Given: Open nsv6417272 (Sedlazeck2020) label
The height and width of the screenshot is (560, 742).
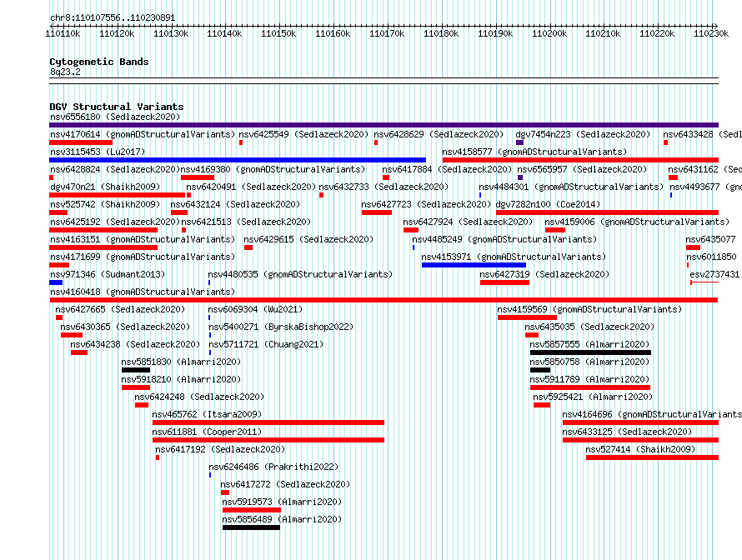Looking at the screenshot, I should click(x=285, y=484).
